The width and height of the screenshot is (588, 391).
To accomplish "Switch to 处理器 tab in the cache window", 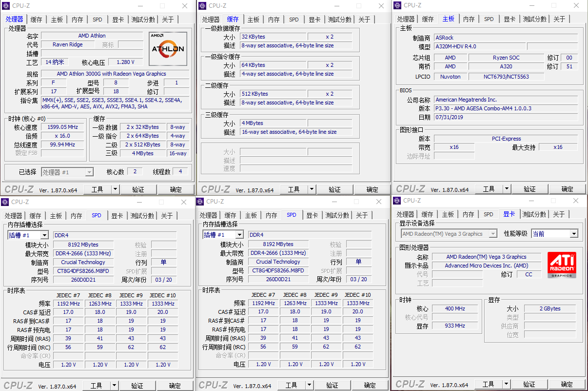I will click(211, 20).
